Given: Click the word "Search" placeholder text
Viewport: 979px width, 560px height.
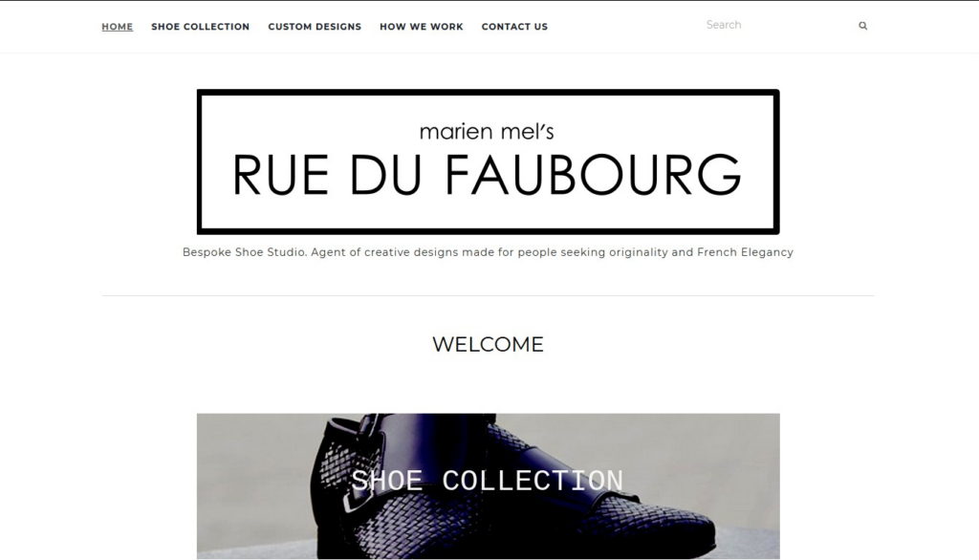Looking at the screenshot, I should [724, 25].
